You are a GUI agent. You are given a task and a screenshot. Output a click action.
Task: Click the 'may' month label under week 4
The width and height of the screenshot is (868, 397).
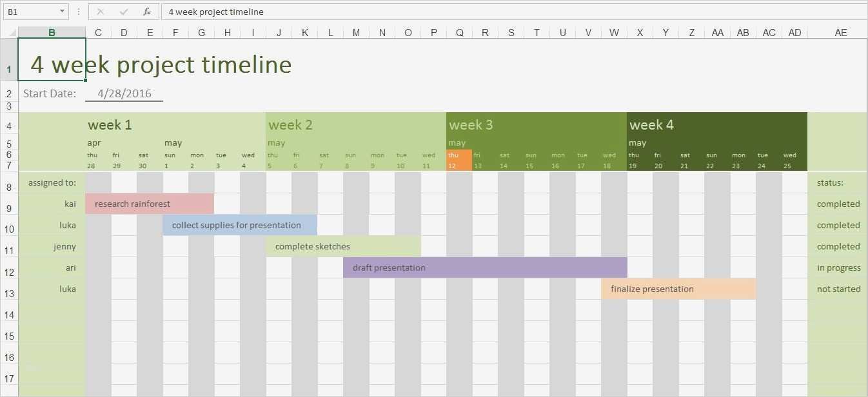(638, 143)
